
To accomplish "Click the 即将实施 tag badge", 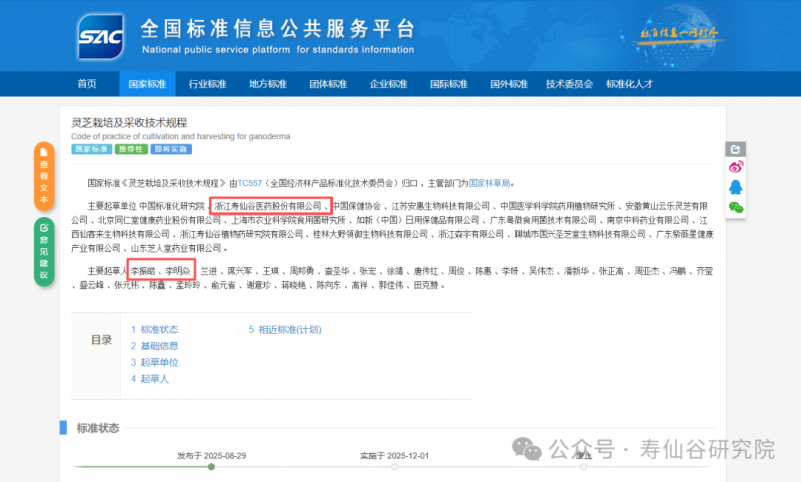I will (x=171, y=149).
